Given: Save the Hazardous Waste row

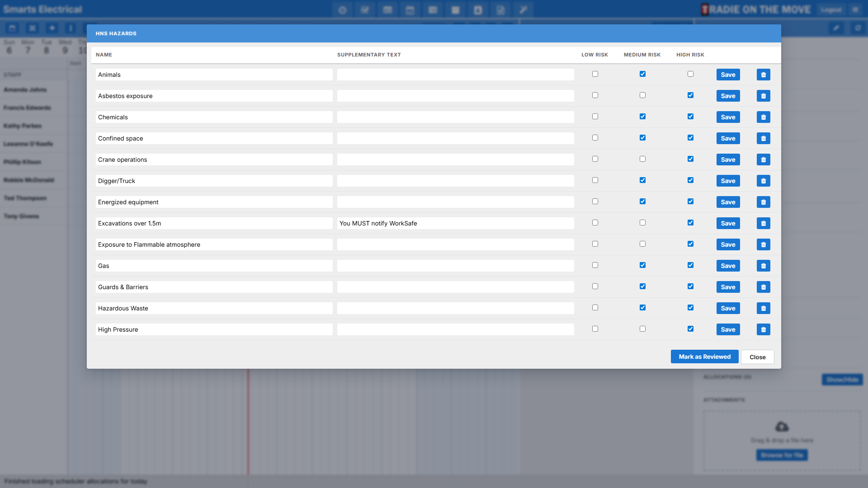Looking at the screenshot, I should [728, 308].
